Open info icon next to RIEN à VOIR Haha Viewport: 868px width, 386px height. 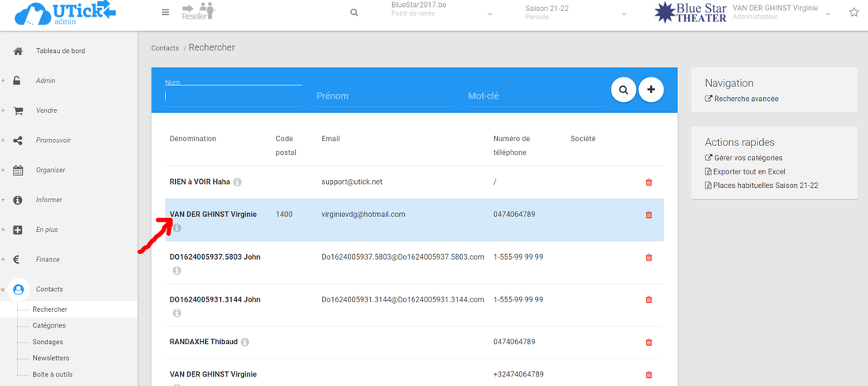(238, 182)
